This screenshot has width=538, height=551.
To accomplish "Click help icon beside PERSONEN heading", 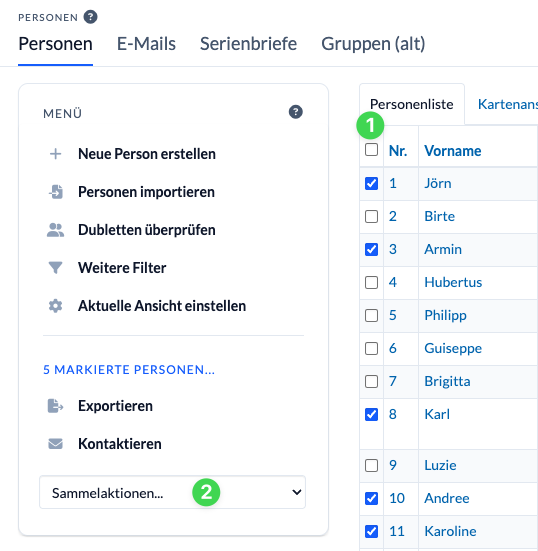I will (90, 17).
